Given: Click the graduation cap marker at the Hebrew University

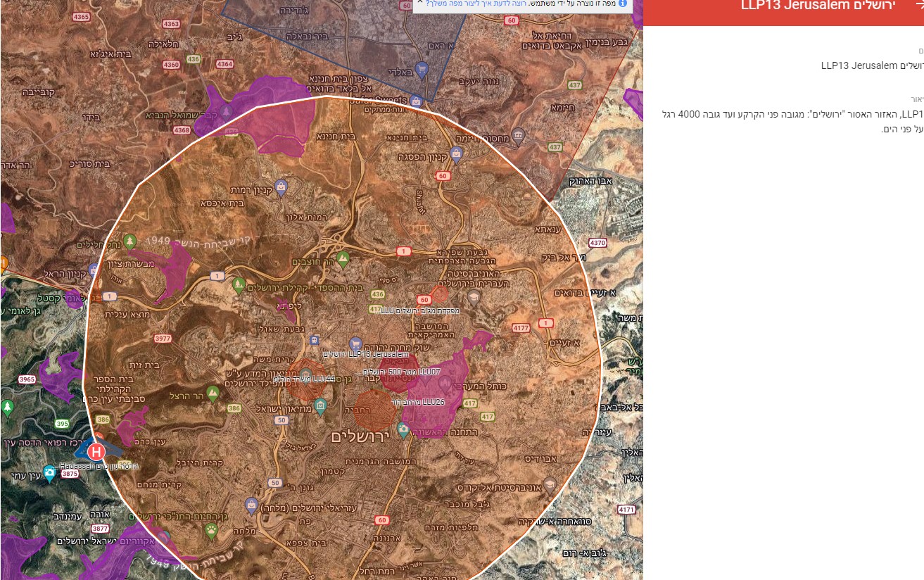Looking at the screenshot, I should pos(474,296).
